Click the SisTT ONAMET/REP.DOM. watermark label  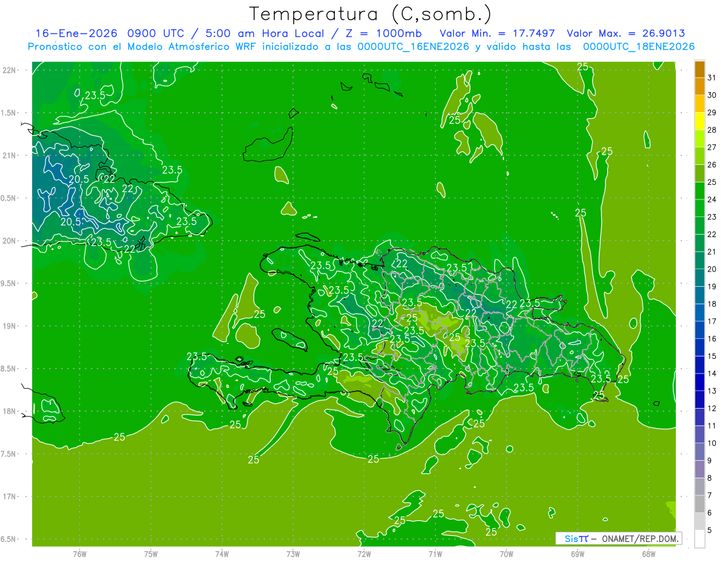618,538
